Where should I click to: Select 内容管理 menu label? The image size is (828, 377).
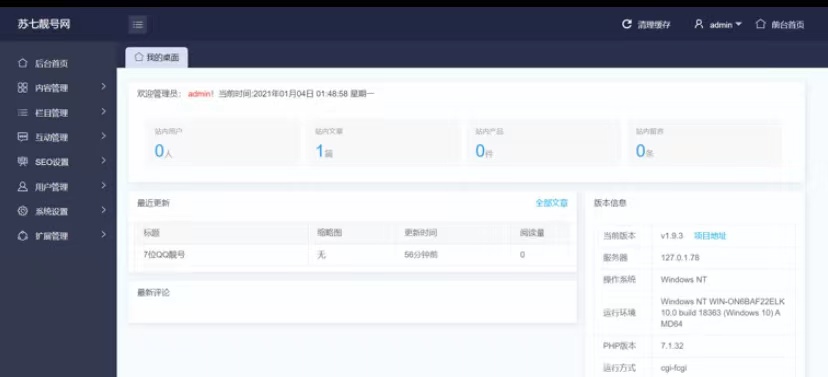pyautogui.click(x=51, y=88)
